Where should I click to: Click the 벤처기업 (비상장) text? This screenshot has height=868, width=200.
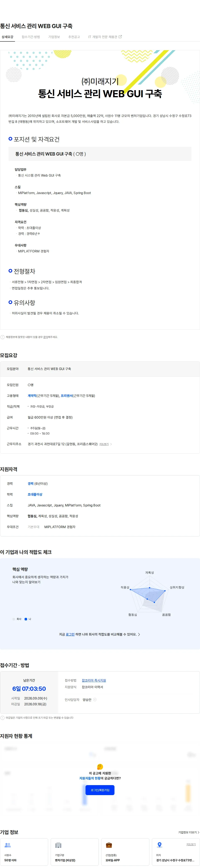(65, 860)
